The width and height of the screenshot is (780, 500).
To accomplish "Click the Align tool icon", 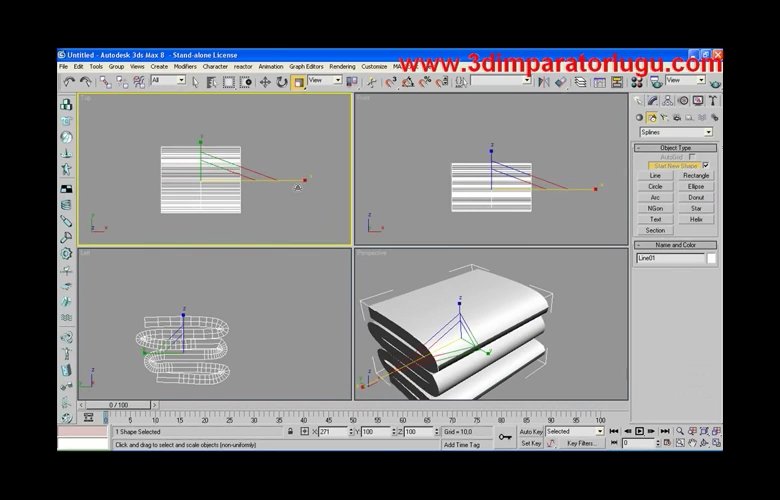I will 561,82.
